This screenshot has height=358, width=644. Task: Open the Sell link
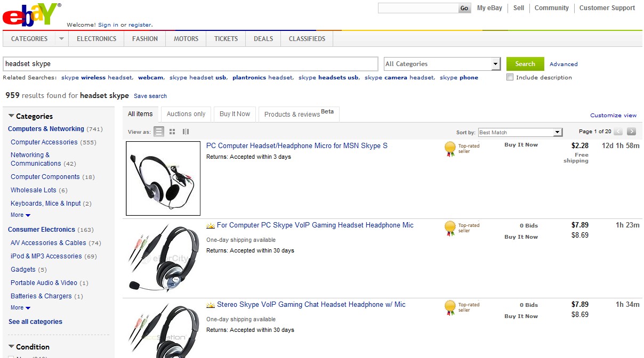click(519, 8)
